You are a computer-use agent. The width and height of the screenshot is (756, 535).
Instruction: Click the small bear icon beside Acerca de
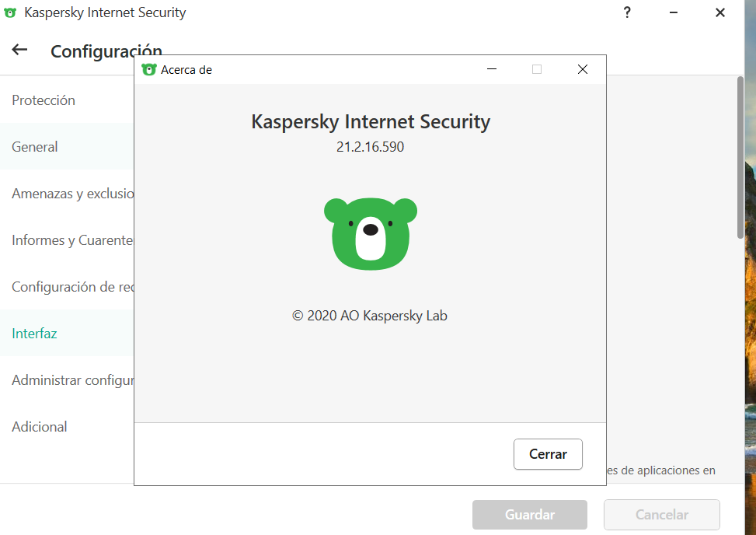pyautogui.click(x=148, y=69)
